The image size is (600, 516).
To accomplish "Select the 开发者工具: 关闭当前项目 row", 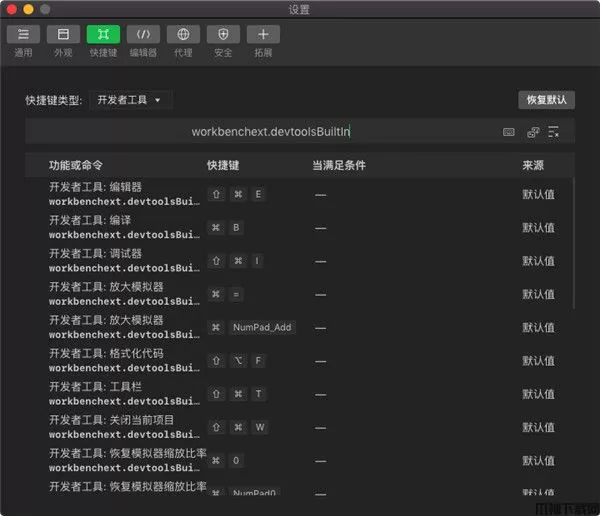I will (300, 427).
